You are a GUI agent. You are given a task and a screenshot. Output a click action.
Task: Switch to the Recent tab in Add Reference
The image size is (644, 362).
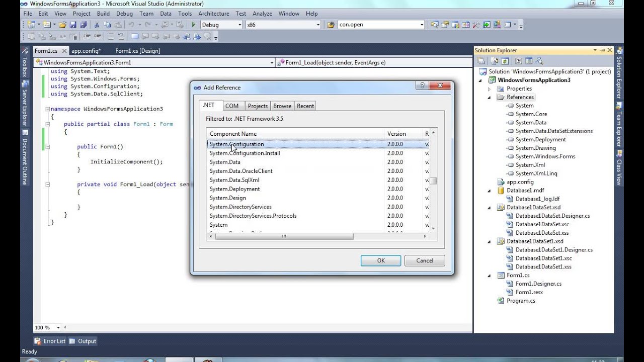[305, 106]
